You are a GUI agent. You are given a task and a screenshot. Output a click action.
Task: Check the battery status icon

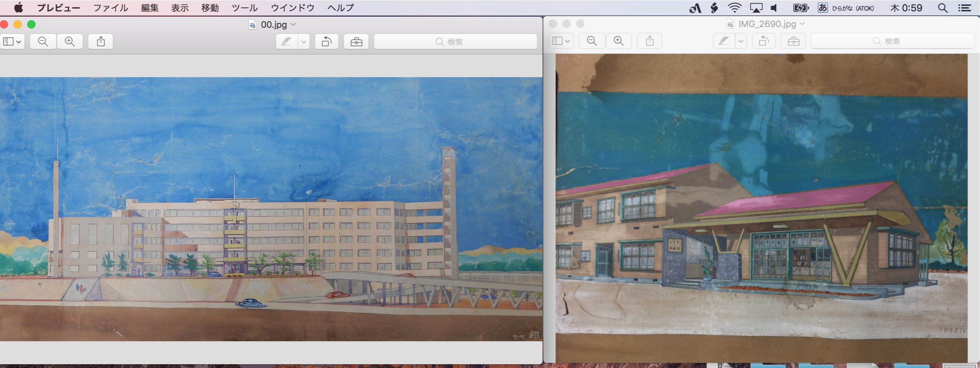[801, 8]
